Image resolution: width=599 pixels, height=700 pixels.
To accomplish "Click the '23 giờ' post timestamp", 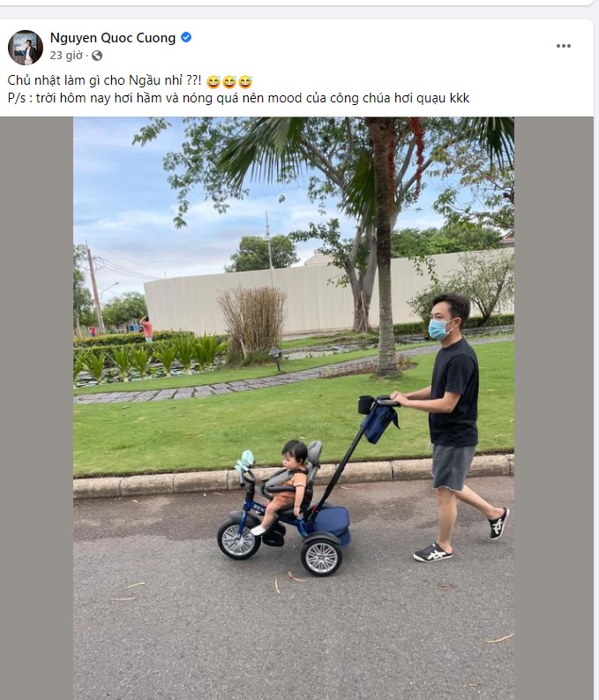I will pos(66,56).
